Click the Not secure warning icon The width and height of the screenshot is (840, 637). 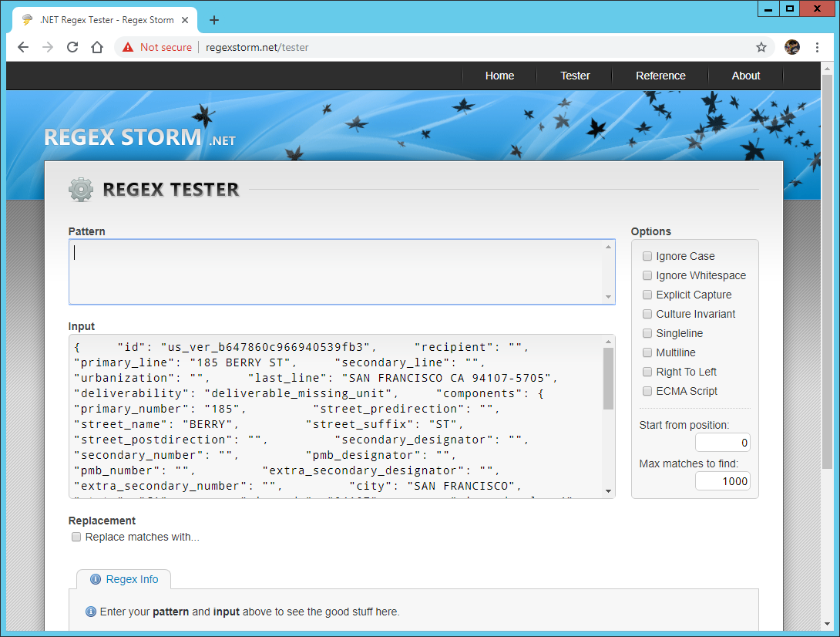pyautogui.click(x=127, y=47)
